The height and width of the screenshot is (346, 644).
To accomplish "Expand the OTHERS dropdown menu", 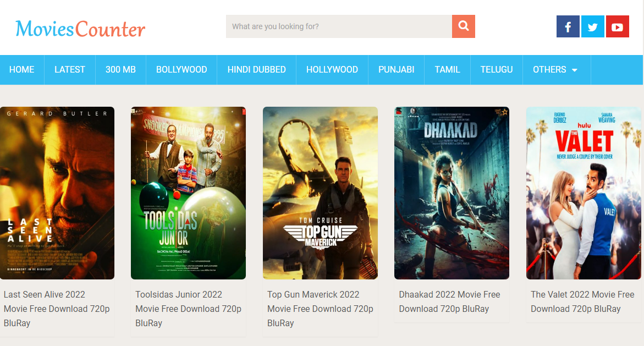I will coord(555,70).
